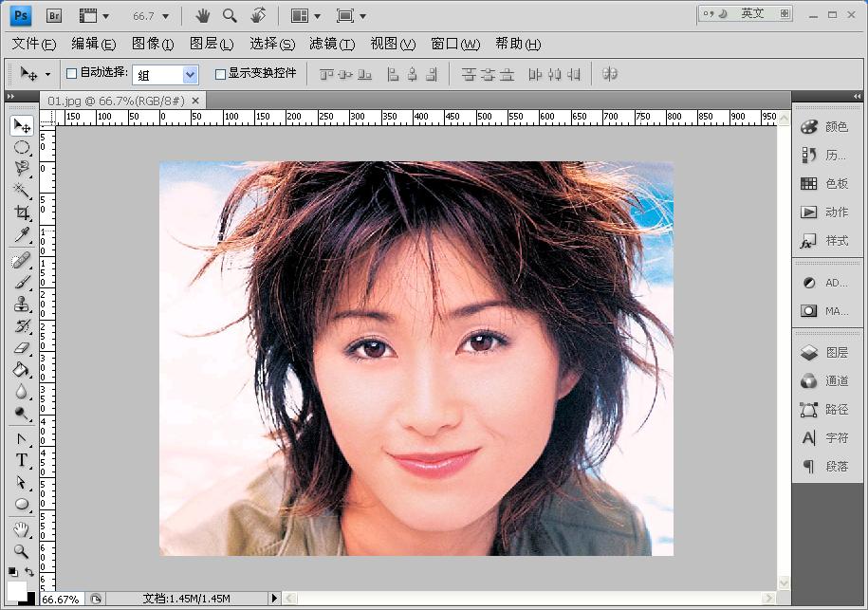Open the 图层 panel

[x=824, y=353]
